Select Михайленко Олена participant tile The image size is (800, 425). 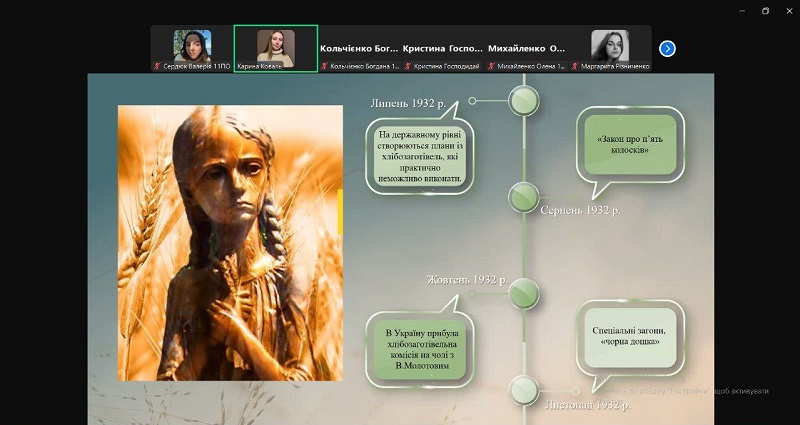click(x=526, y=49)
